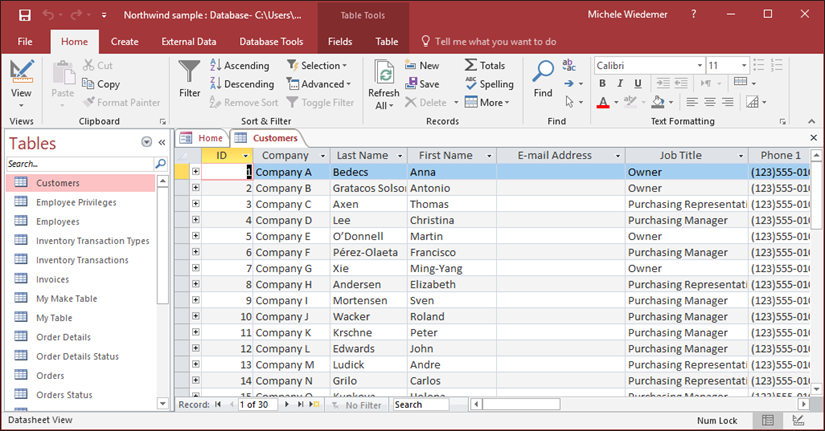Open the View button in Views group
This screenshot has width=825, height=431.
click(x=21, y=84)
